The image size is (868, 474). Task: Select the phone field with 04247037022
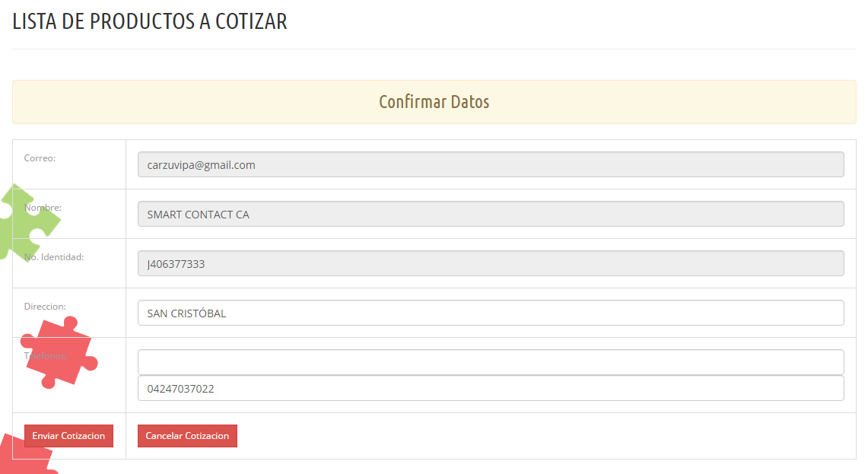click(490, 388)
